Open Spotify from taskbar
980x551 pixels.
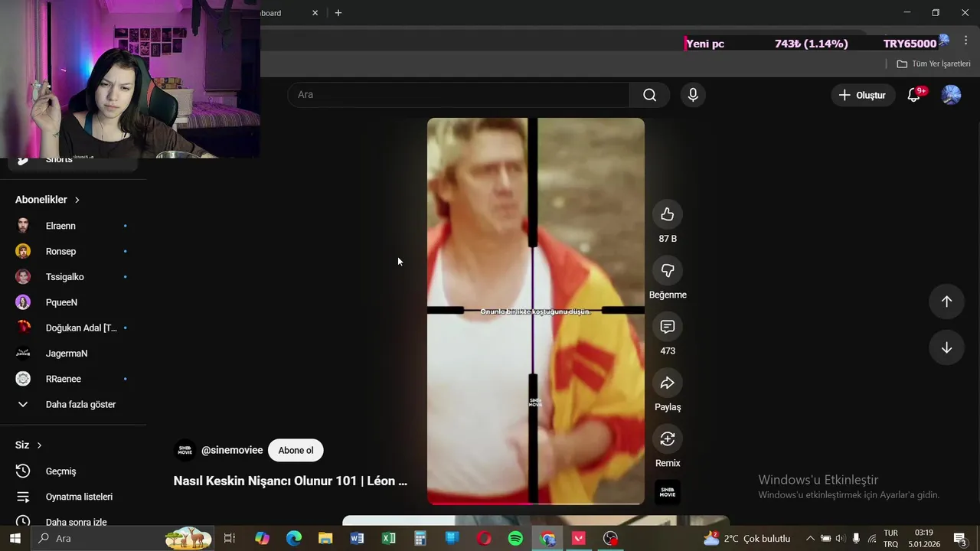[515, 539]
